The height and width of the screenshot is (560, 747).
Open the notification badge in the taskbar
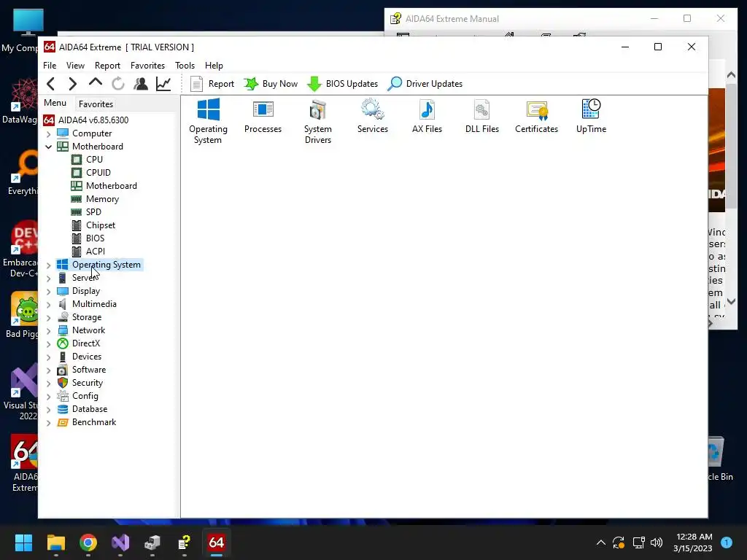pyautogui.click(x=727, y=542)
